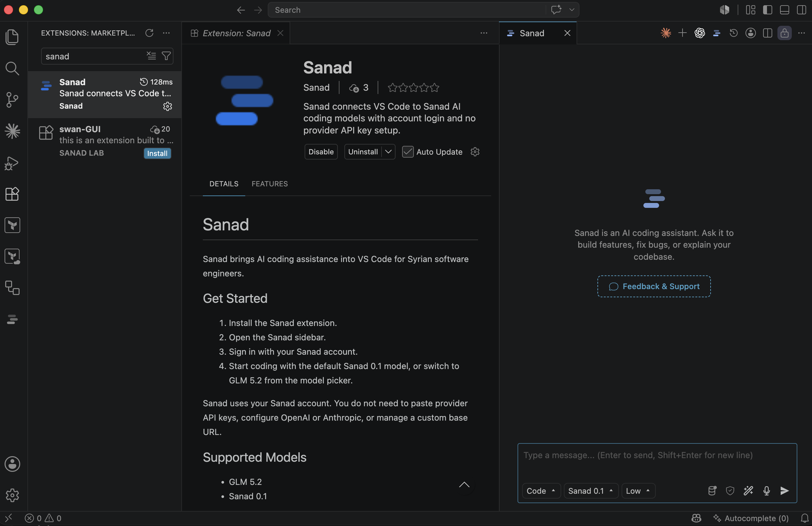Click the star rating of Sanad extension
The image size is (812, 526).
413,88
